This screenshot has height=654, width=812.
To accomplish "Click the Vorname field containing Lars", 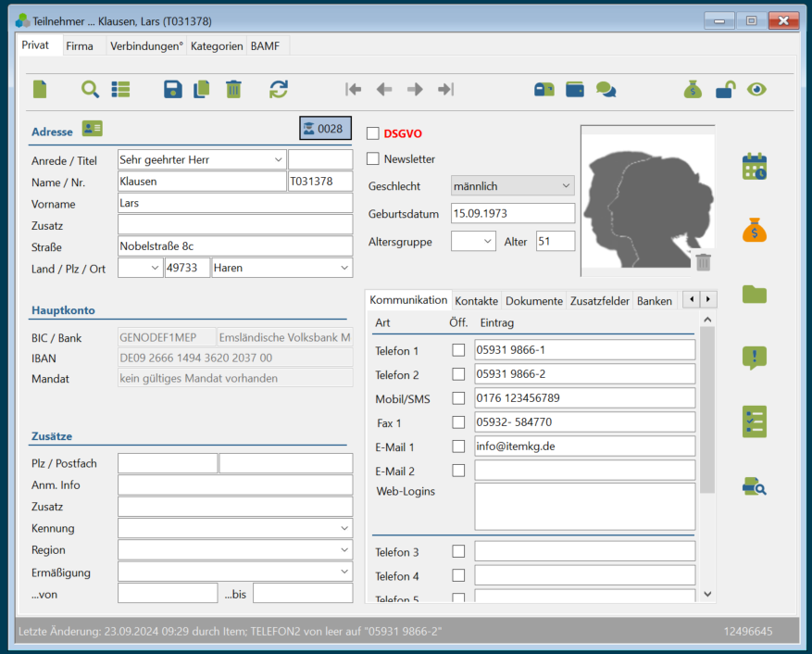I will coord(235,203).
